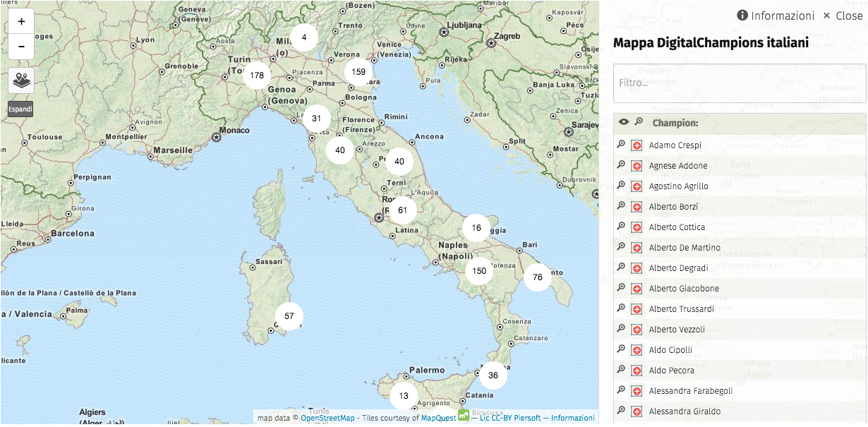Click red plus icon for Aldo Pecora
The image size is (868, 427).
point(636,371)
